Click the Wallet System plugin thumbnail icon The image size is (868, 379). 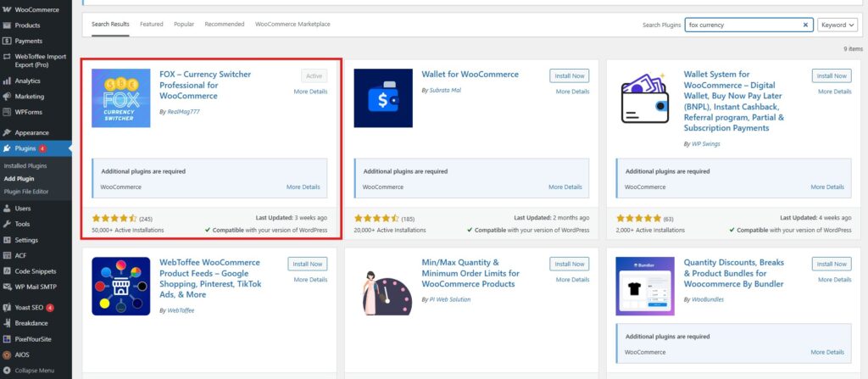tap(646, 98)
